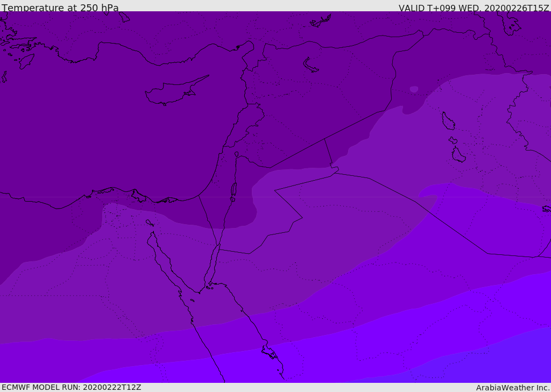Click the 'ArabiaWeather Inc' credit text
Viewport: 551px width, 392px height.
(x=513, y=388)
